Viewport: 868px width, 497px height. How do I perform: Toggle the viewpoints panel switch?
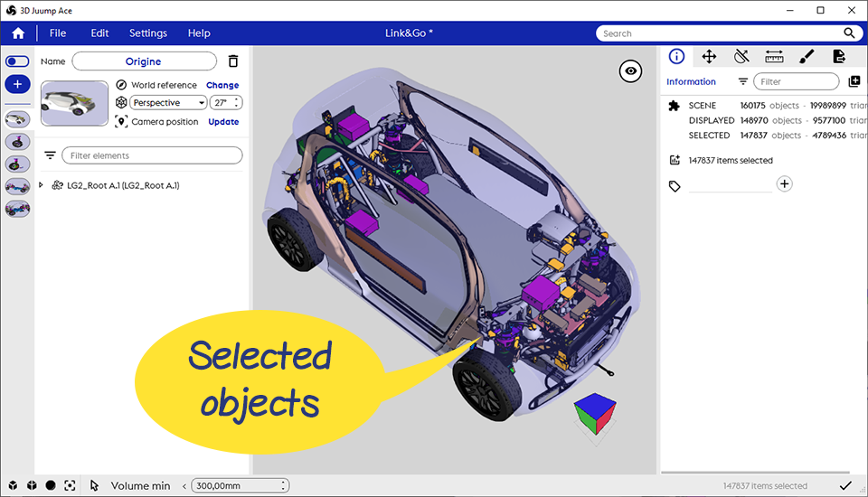pyautogui.click(x=17, y=61)
